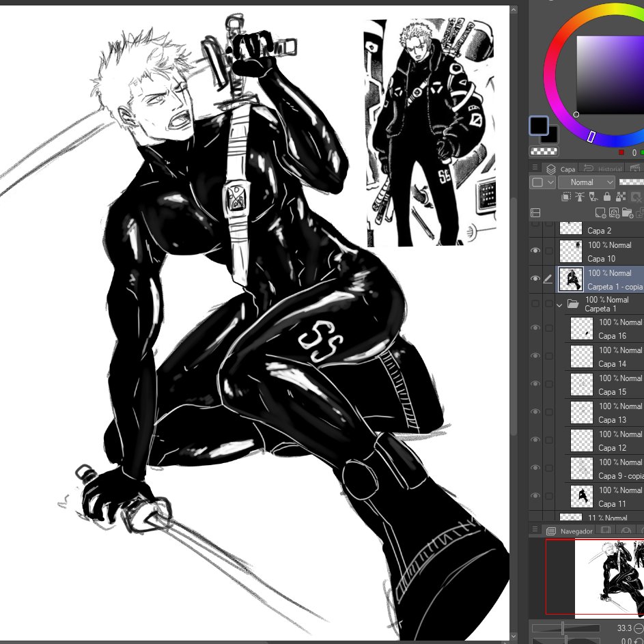Create a new raster layer
This screenshot has width=644, height=644.
coord(600,212)
